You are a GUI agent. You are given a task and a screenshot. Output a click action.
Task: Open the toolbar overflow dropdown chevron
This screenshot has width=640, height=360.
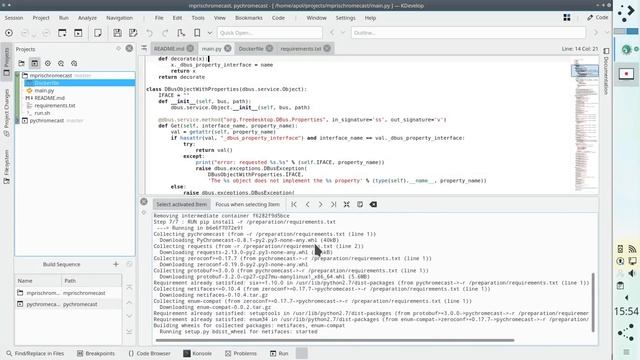point(210,33)
